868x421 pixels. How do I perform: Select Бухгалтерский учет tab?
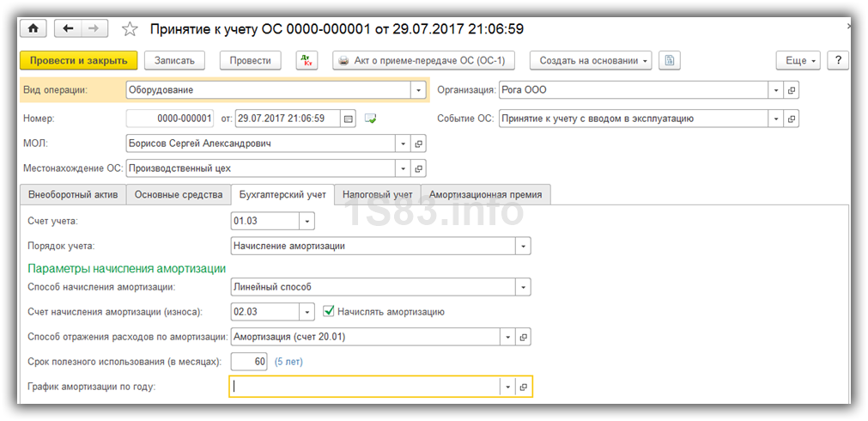282,194
